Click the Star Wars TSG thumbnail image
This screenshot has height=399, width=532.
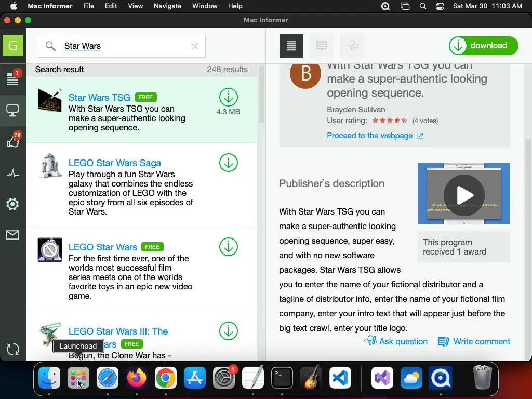click(50, 100)
